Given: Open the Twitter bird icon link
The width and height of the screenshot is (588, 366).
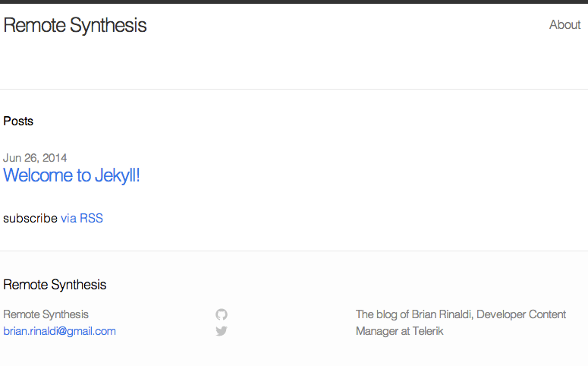Looking at the screenshot, I should 222,331.
